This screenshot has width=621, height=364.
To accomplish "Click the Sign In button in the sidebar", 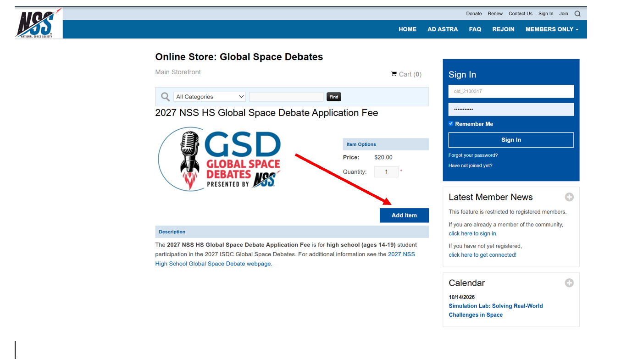I will (x=511, y=140).
